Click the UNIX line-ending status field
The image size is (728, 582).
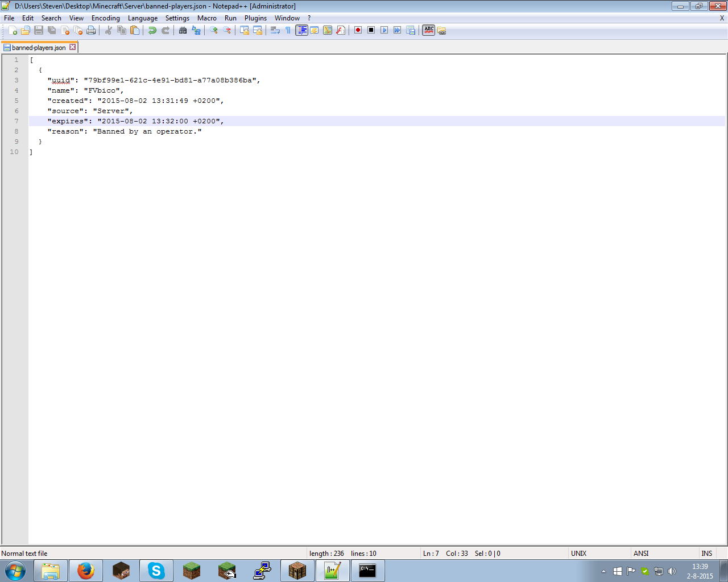coord(600,554)
